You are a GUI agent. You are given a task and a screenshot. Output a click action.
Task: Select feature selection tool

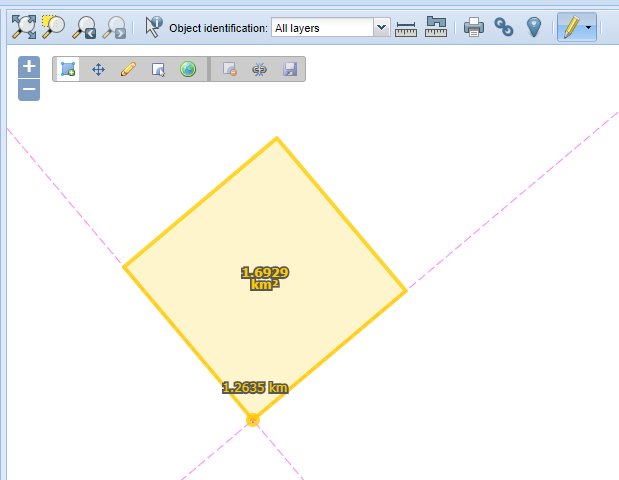tap(158, 69)
